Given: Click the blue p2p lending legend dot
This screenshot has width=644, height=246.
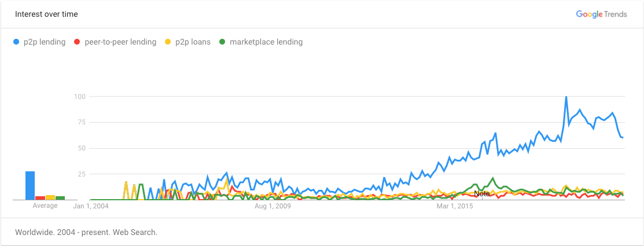Looking at the screenshot, I should (16, 42).
